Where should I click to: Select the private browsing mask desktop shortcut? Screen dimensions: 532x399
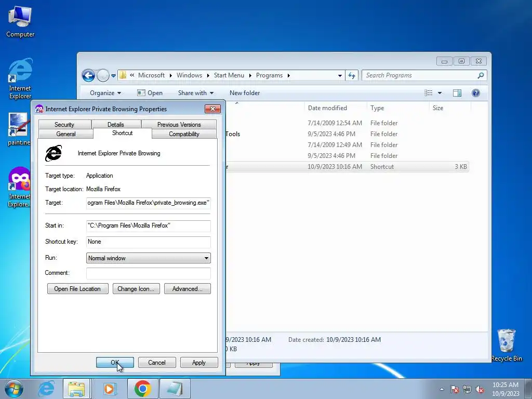(19, 187)
